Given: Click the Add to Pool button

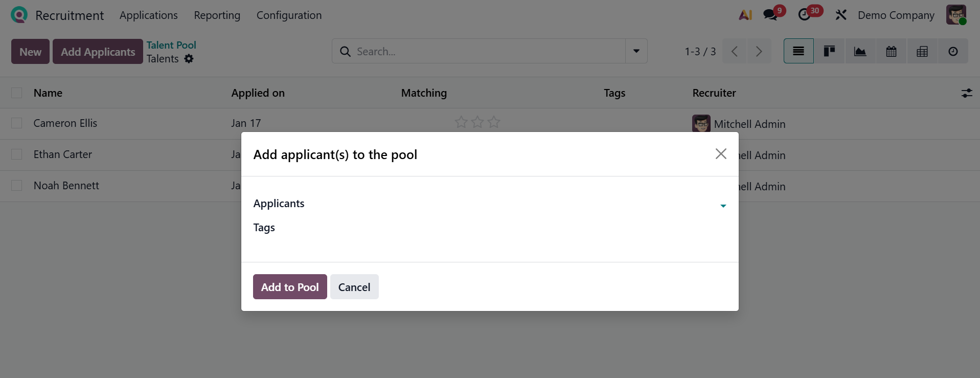Looking at the screenshot, I should [290, 287].
